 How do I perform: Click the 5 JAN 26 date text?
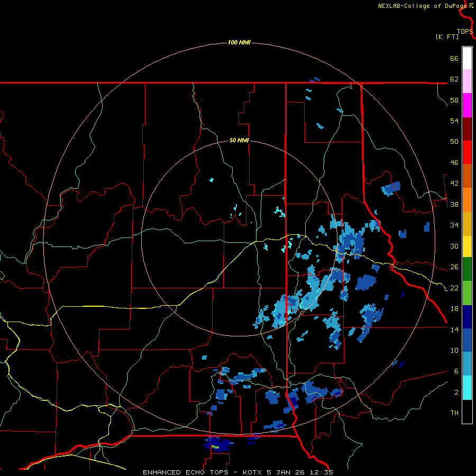[x=287, y=472]
